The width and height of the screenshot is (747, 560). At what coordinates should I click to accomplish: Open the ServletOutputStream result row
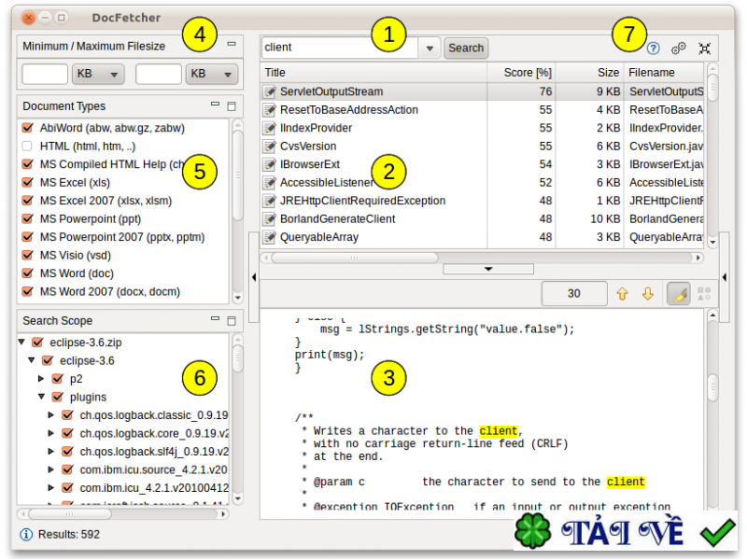pos(331,91)
